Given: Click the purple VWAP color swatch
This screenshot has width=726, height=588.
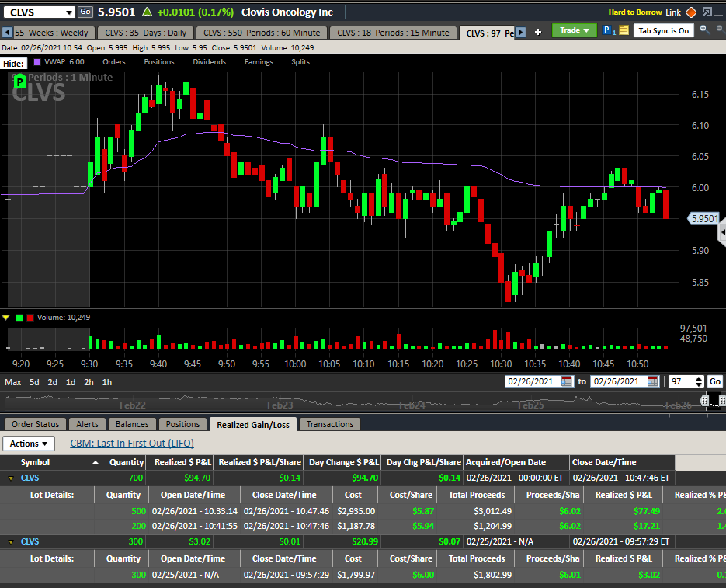Looking at the screenshot, I should coord(36,62).
